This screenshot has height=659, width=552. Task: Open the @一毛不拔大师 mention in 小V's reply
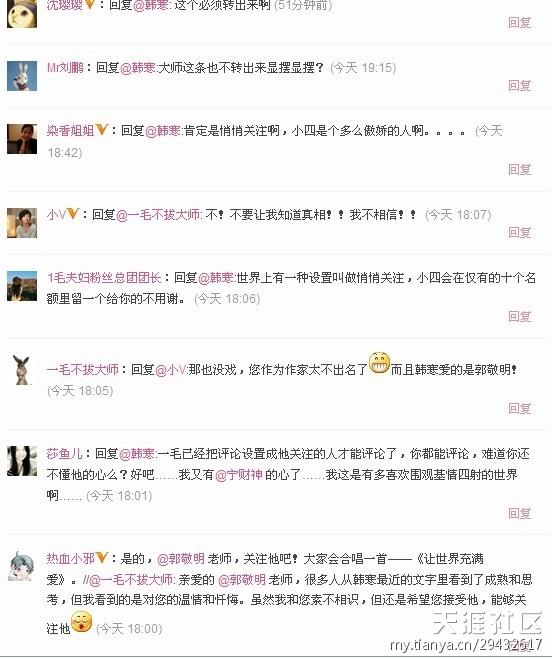coord(158,215)
